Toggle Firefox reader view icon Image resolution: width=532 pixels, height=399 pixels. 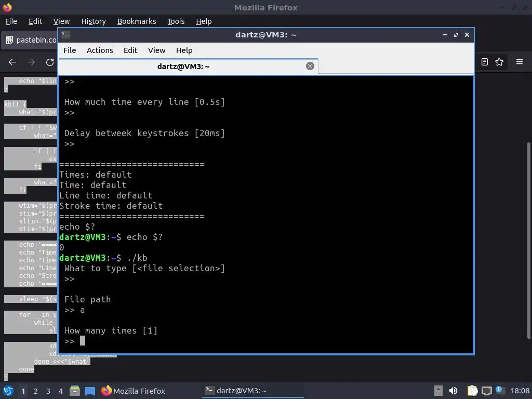[x=485, y=62]
